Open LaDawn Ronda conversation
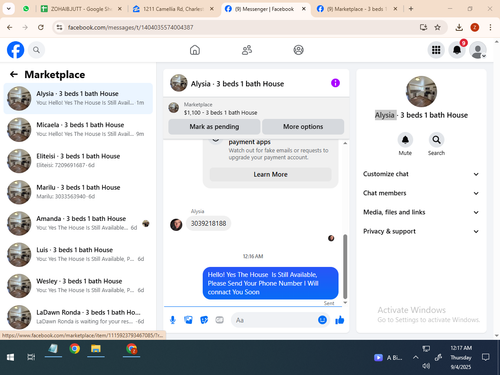Screen dimensions: 500x375 click(x=78, y=317)
